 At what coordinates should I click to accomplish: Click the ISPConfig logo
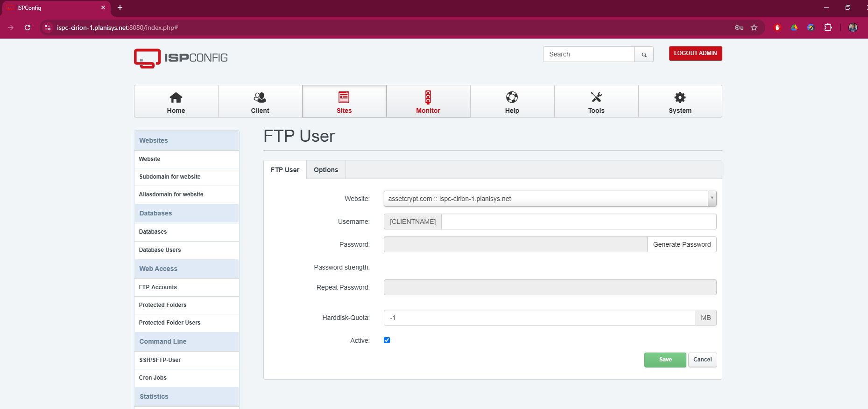pyautogui.click(x=181, y=58)
